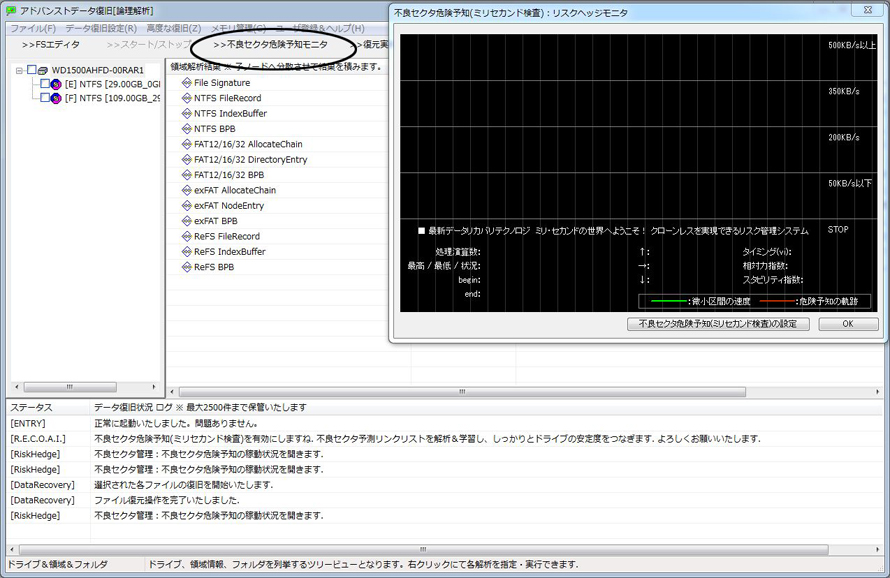This screenshot has height=578, width=890.
Task: Select the ファイル復元操作を完了いたしました log message
Action: pyautogui.click(x=167, y=500)
